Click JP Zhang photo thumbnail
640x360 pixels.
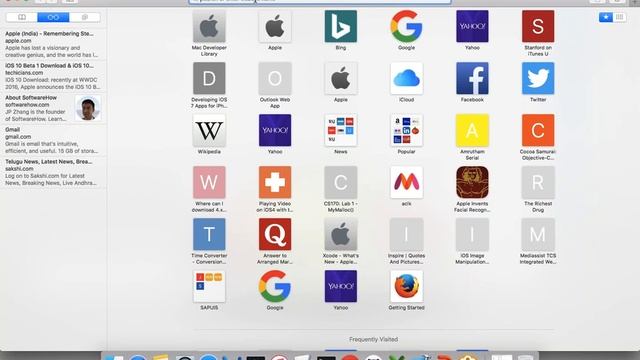pos(88,108)
